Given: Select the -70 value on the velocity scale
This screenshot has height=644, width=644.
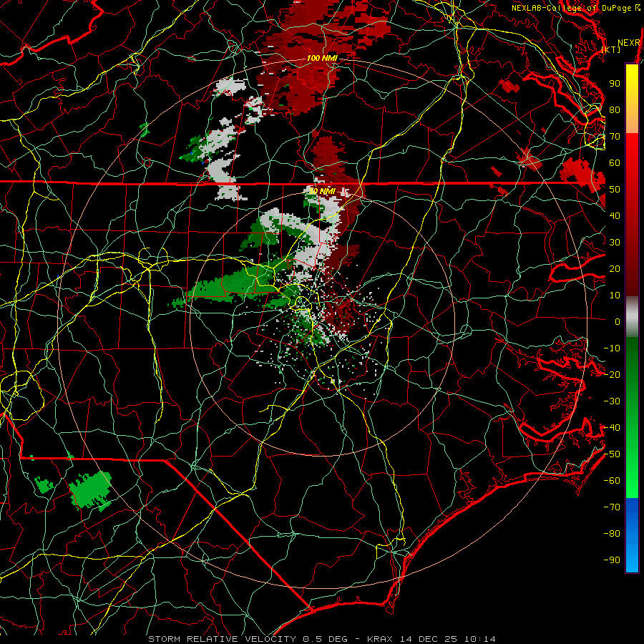Looking at the screenshot, I should pyautogui.click(x=612, y=507).
